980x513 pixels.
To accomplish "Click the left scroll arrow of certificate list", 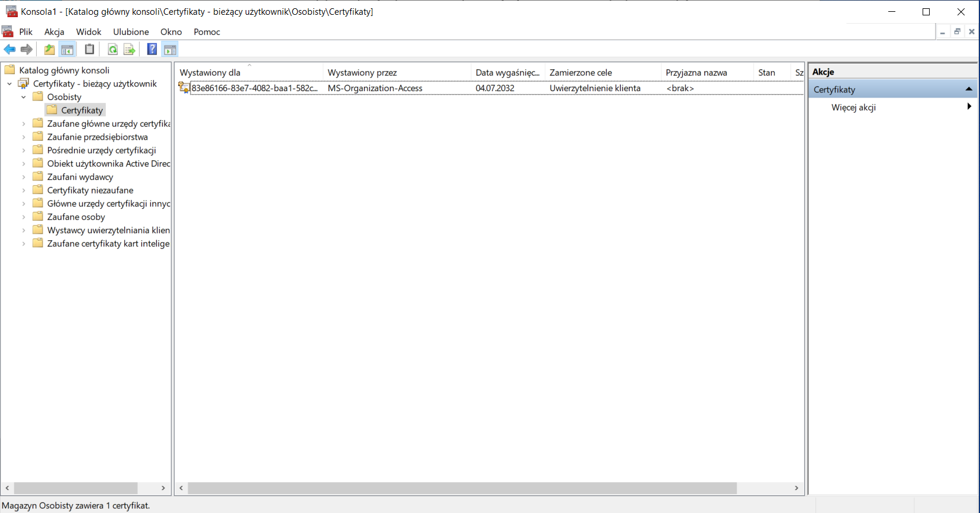I will coord(182,488).
